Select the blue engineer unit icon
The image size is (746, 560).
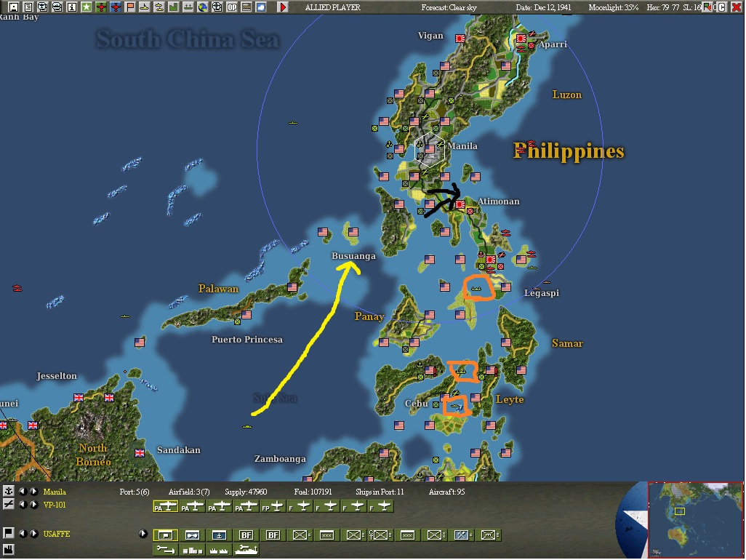[x=462, y=535]
